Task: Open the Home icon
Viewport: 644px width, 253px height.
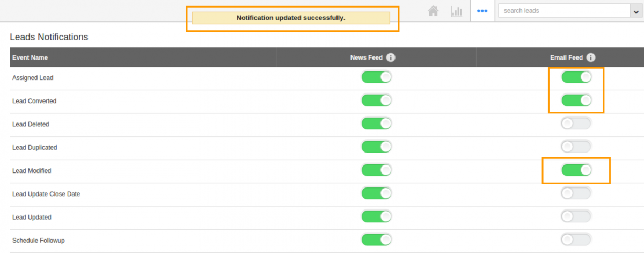Action: (434, 11)
